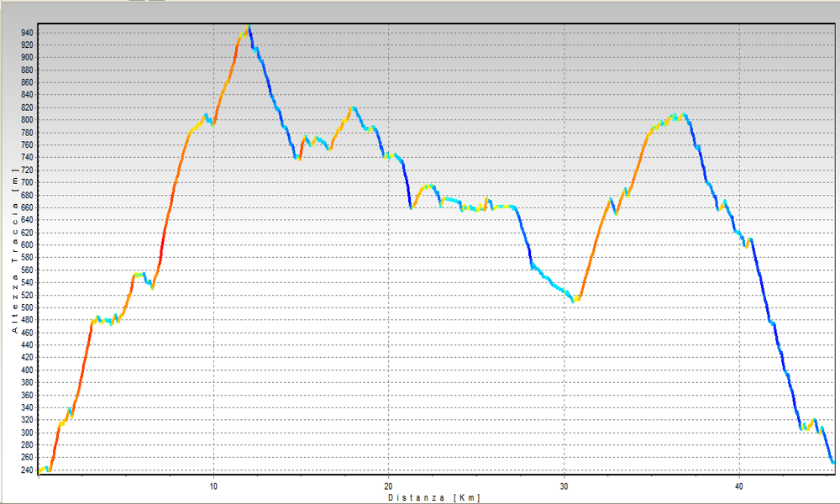Click the 600 label on the altitude axis
This screenshot has height=504, width=840.
(28, 245)
